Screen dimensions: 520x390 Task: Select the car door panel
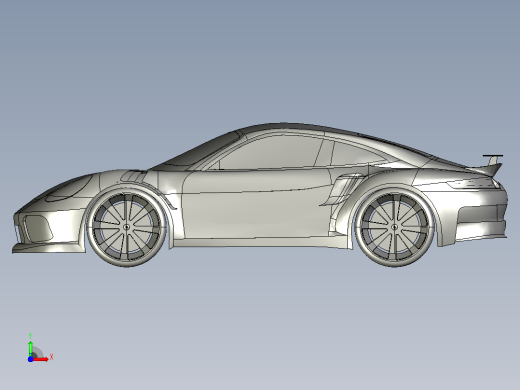pyautogui.click(x=257, y=204)
